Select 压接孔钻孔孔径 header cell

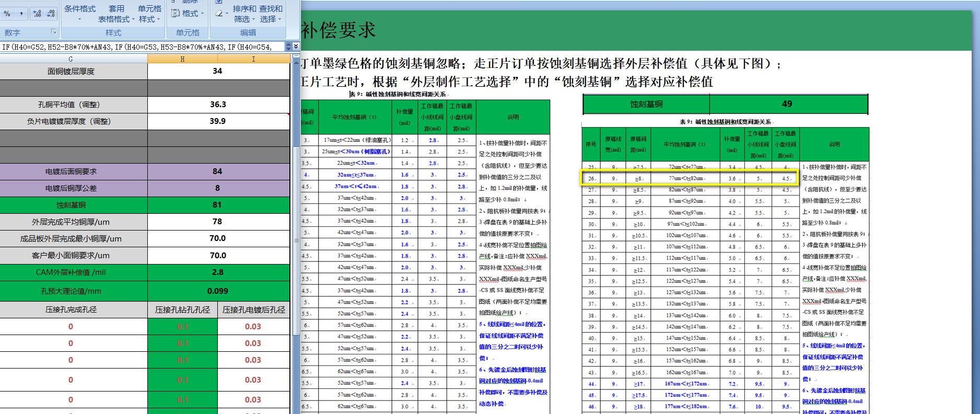[182, 309]
